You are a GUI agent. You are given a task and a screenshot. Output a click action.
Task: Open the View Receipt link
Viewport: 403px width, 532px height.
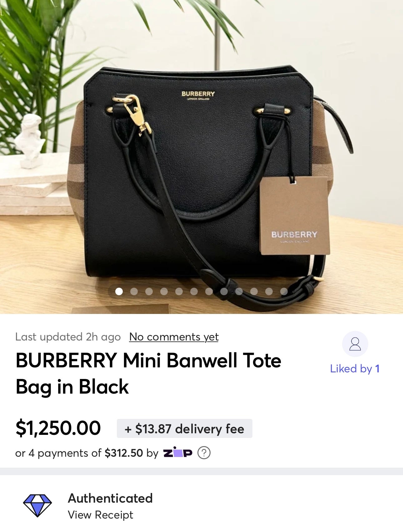(x=100, y=515)
